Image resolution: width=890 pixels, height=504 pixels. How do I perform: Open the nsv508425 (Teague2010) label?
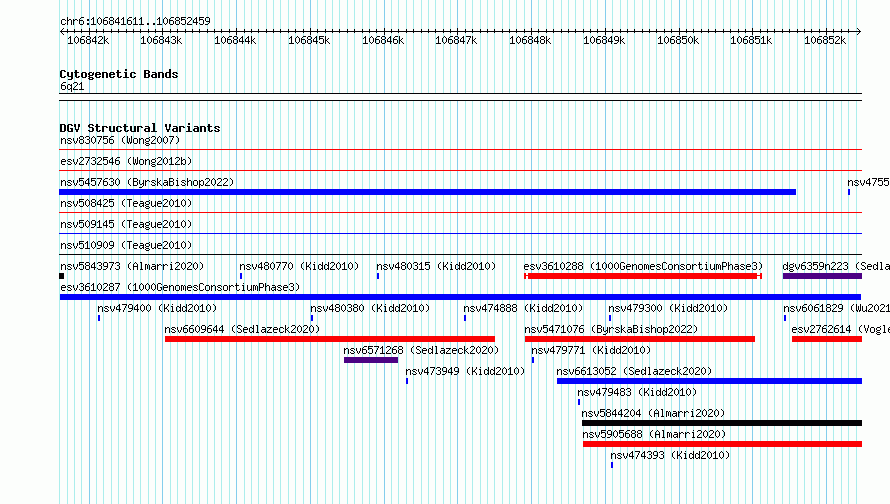126,203
